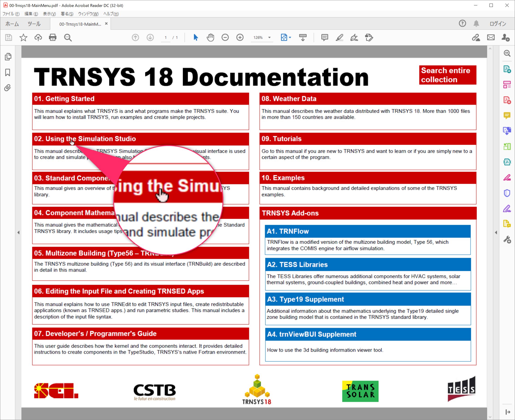515x420 pixels.
Task: Open the A3. Type19 Supplement manual
Action: (368, 299)
